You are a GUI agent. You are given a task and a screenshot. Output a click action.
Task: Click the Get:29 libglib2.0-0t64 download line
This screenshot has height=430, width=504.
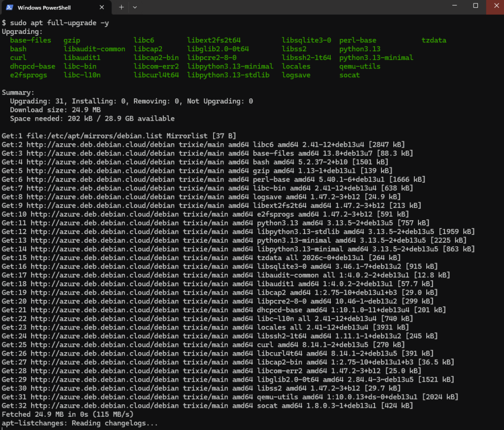(x=228, y=379)
